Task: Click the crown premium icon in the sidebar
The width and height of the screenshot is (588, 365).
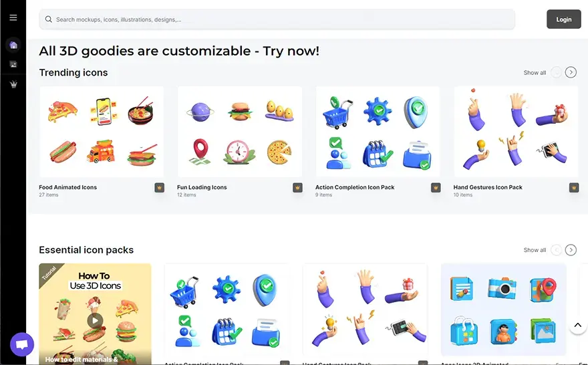Action: pos(13,84)
